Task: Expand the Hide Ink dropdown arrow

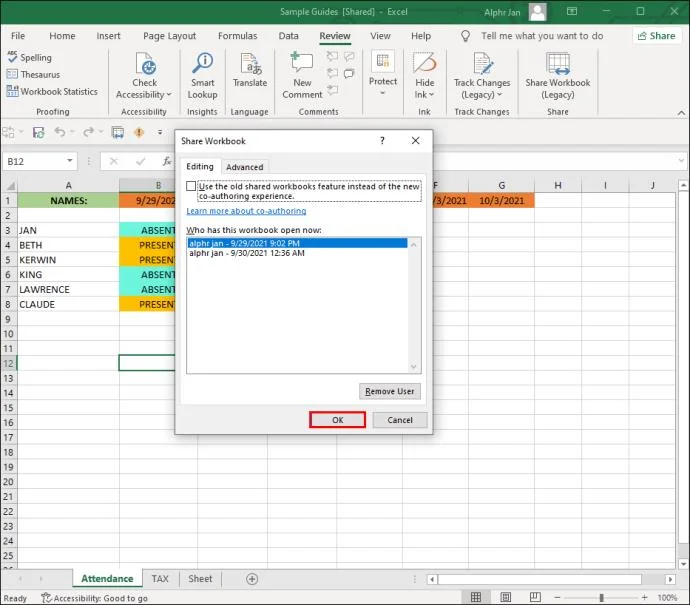Action: (x=431, y=95)
